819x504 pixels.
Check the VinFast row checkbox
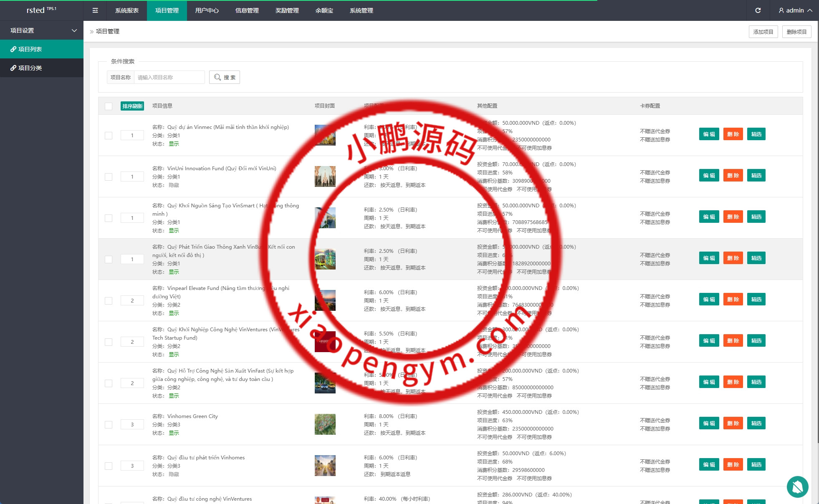pyautogui.click(x=109, y=383)
